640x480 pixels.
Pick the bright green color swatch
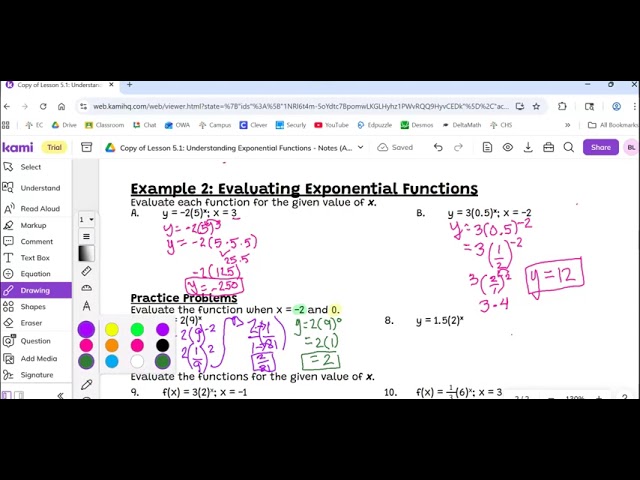coord(137,329)
